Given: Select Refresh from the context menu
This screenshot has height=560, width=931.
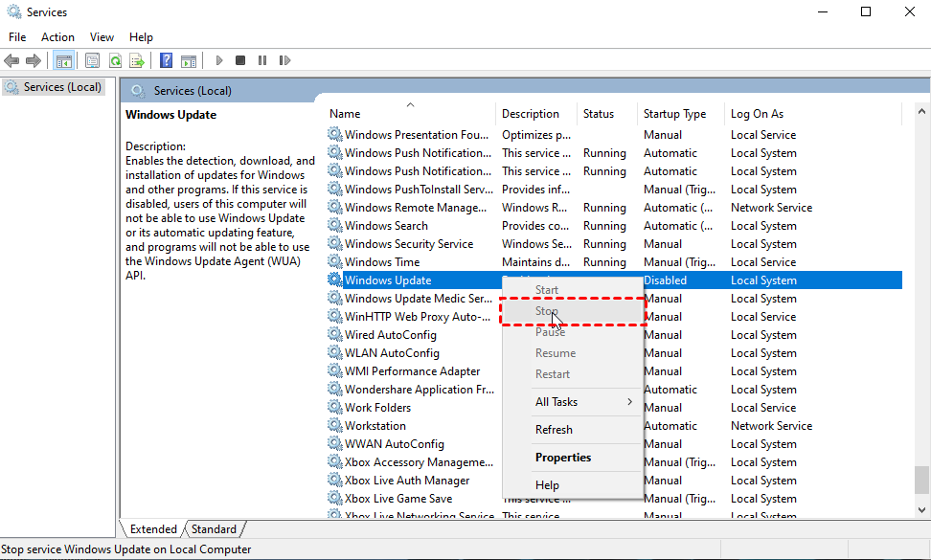Looking at the screenshot, I should pos(554,430).
